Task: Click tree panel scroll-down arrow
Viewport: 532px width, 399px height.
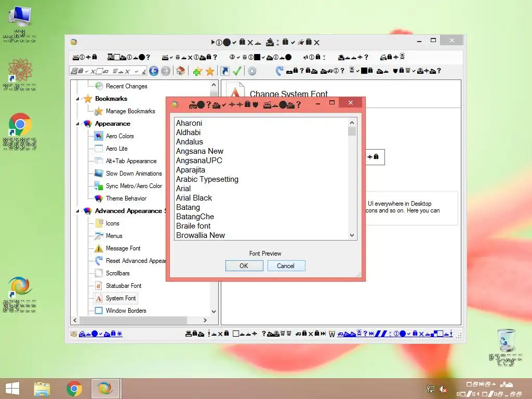Action: (x=214, y=312)
